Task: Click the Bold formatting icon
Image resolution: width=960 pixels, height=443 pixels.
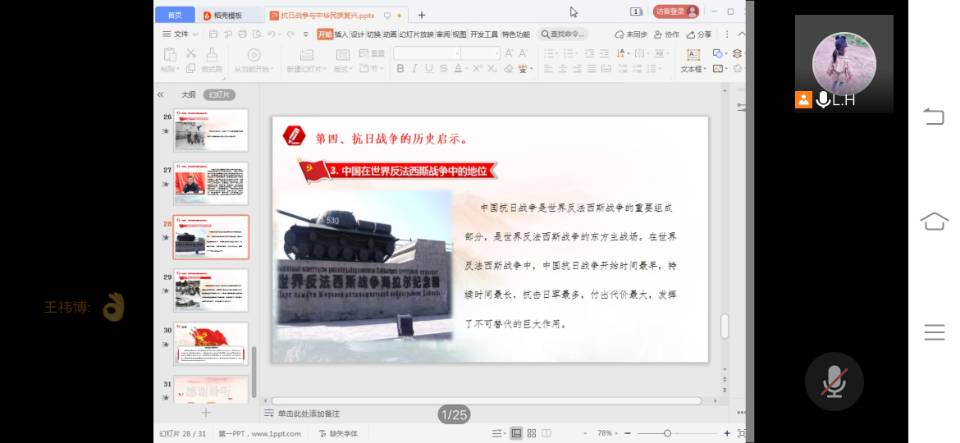Action: coord(401,69)
